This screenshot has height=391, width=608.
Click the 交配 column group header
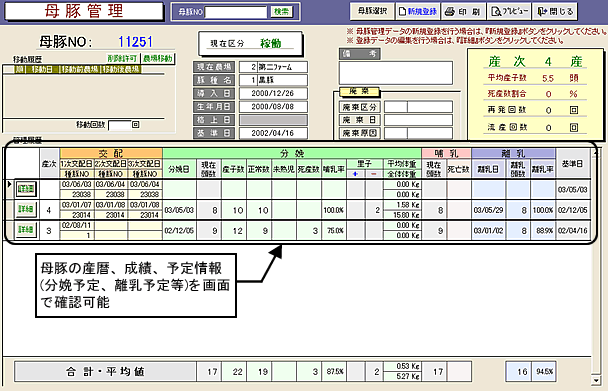111,153
